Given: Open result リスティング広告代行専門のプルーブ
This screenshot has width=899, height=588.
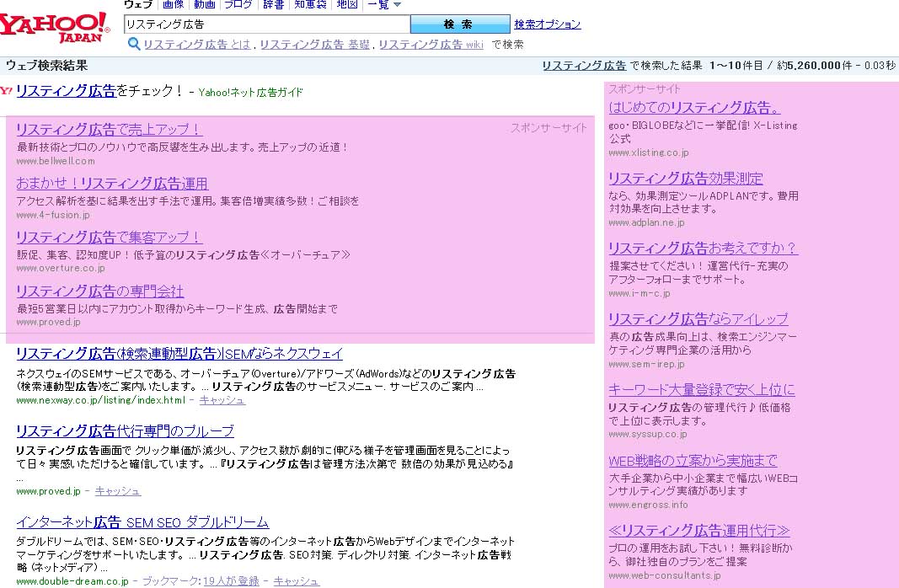Looking at the screenshot, I should [x=125, y=431].
